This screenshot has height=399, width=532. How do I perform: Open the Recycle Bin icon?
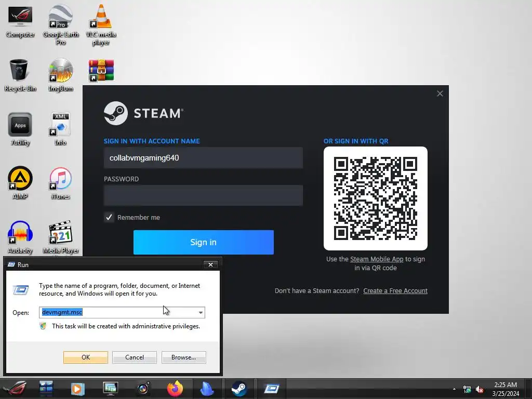click(x=20, y=75)
